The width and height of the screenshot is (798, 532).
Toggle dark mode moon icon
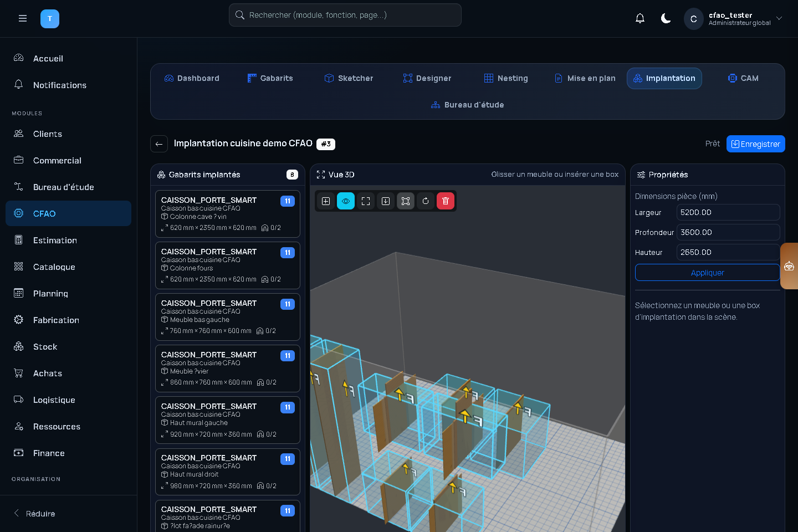(666, 18)
